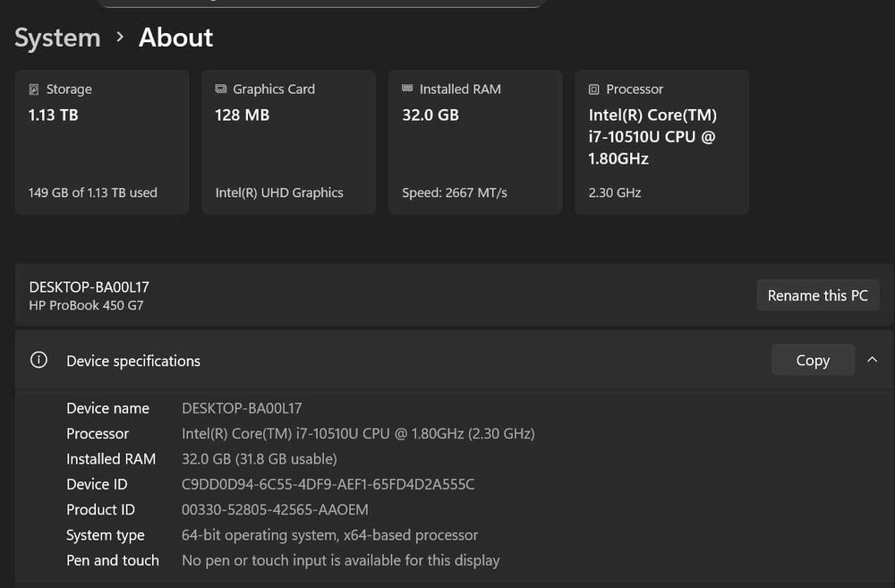The height and width of the screenshot is (588, 895).
Task: Click the Product ID value 00330-52805-42565-AAOEM
Action: [275, 510]
